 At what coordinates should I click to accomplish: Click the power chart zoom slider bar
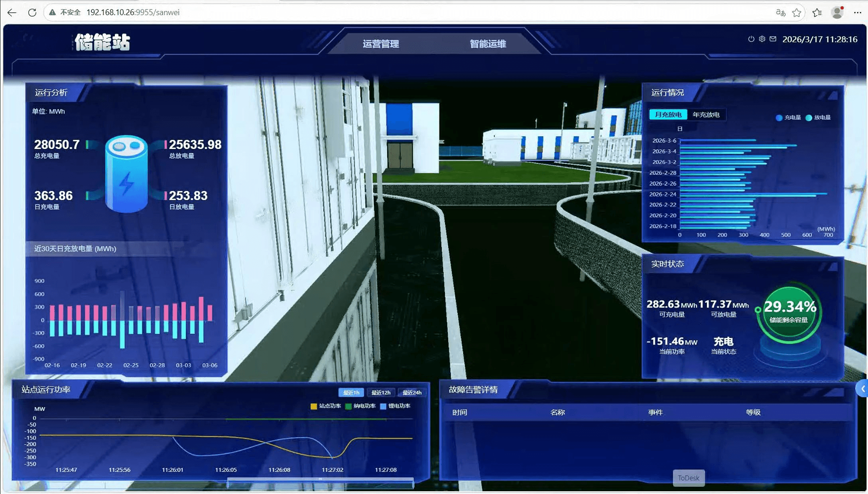320,484
